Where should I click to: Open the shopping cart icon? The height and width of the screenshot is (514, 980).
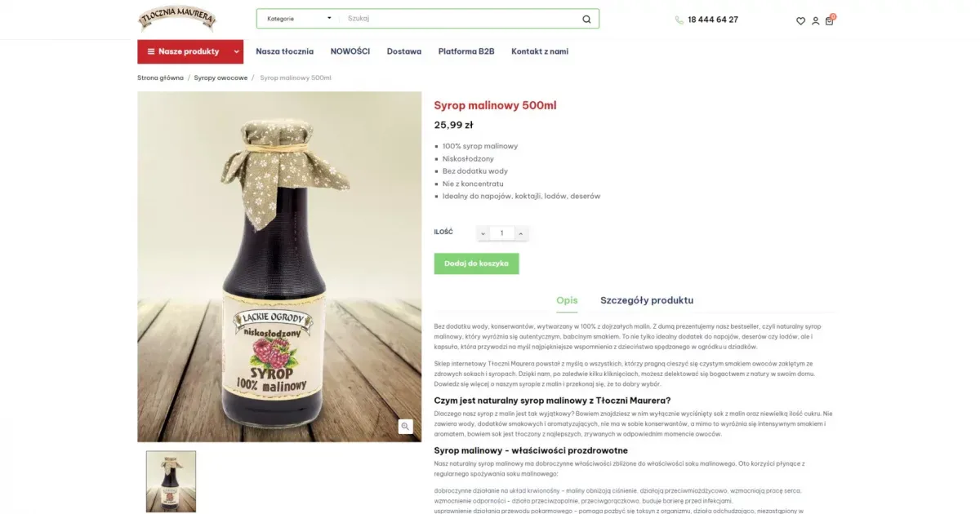click(x=830, y=20)
